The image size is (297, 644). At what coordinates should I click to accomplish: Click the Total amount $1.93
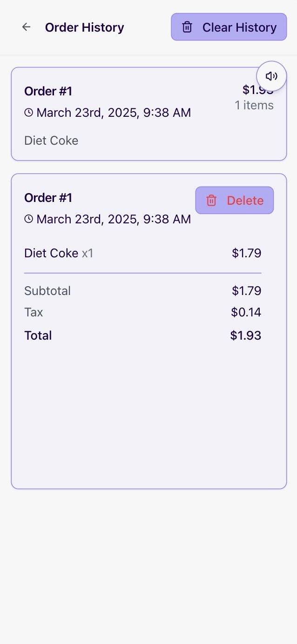246,335
